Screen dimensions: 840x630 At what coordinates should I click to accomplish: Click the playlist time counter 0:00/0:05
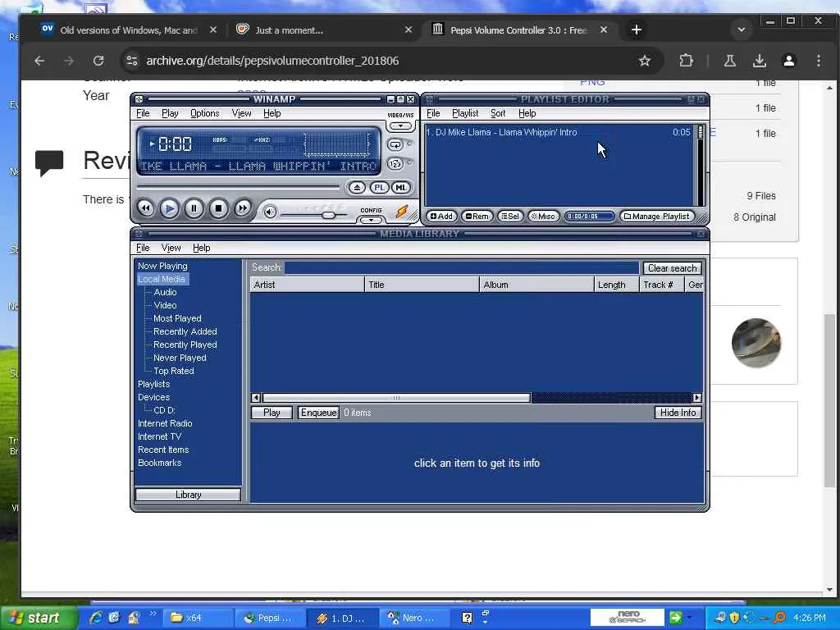pos(589,216)
